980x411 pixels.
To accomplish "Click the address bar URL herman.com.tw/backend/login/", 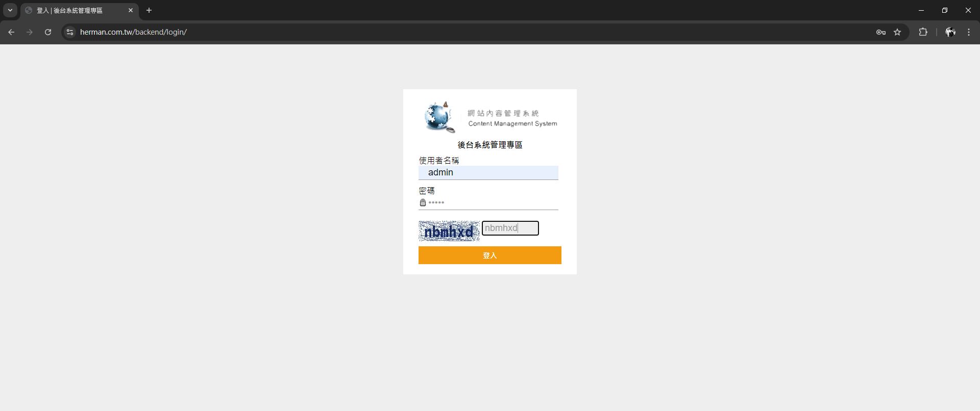I will tap(133, 32).
